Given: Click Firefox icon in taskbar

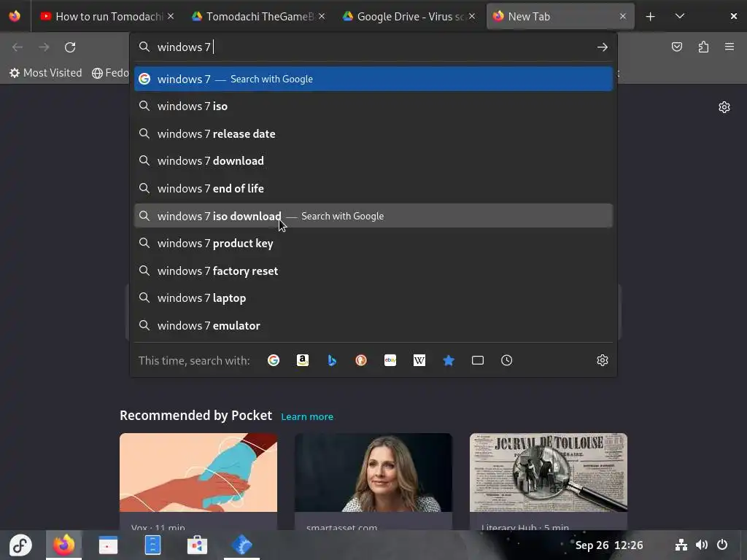Looking at the screenshot, I should [x=64, y=545].
